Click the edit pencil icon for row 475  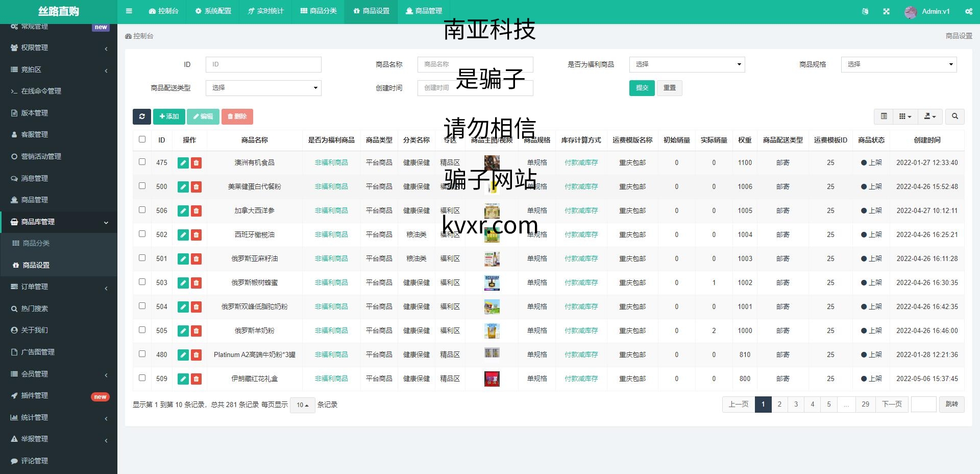click(183, 163)
